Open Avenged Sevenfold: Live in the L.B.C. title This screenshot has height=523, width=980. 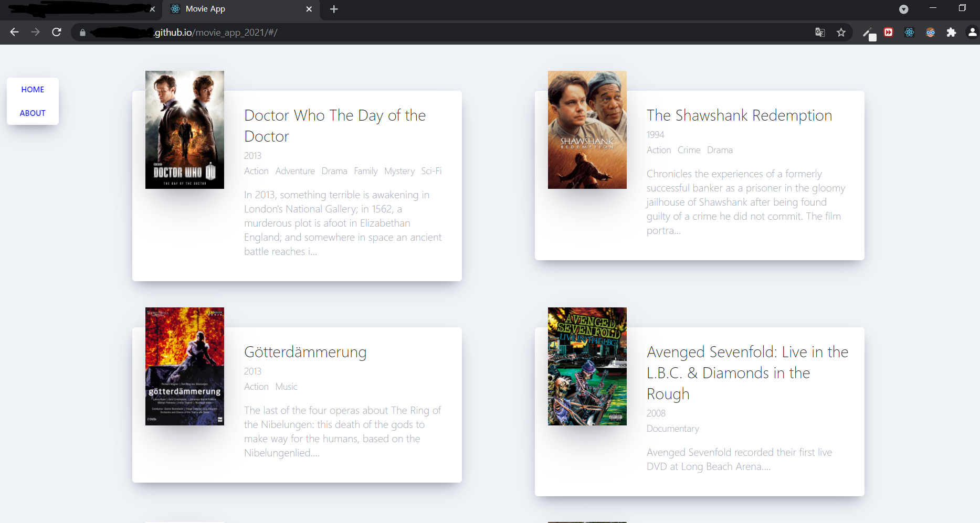(747, 373)
